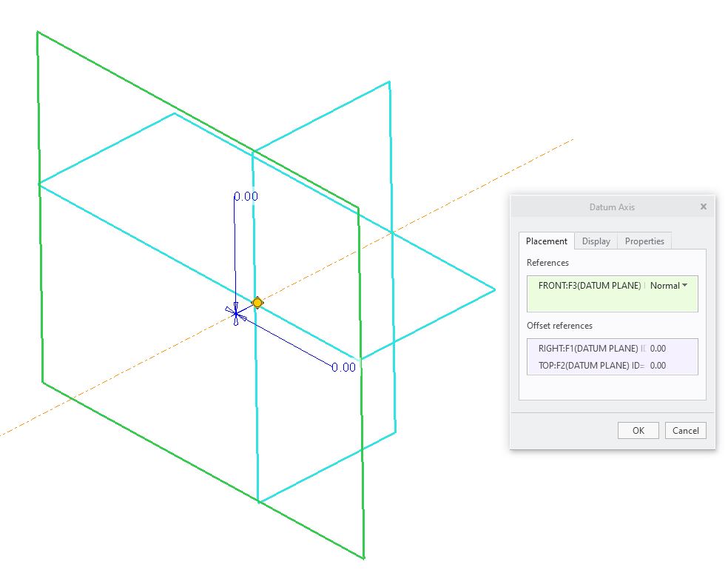The height and width of the screenshot is (570, 728).
Task: Switch to the Display tab
Action: coord(596,241)
